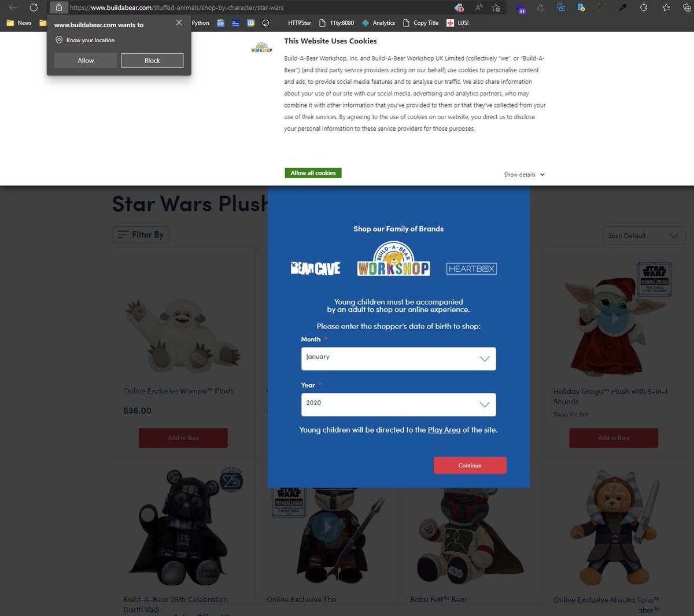Open the LUS! bookmark
The image size is (694, 616).
(x=457, y=23)
